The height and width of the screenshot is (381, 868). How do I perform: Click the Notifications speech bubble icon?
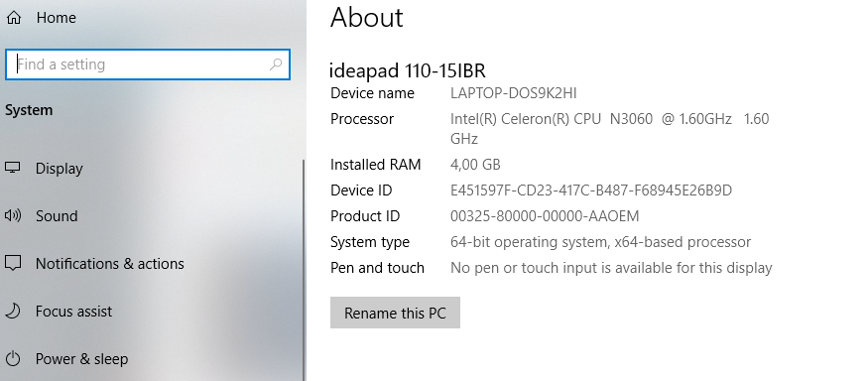click(x=13, y=263)
